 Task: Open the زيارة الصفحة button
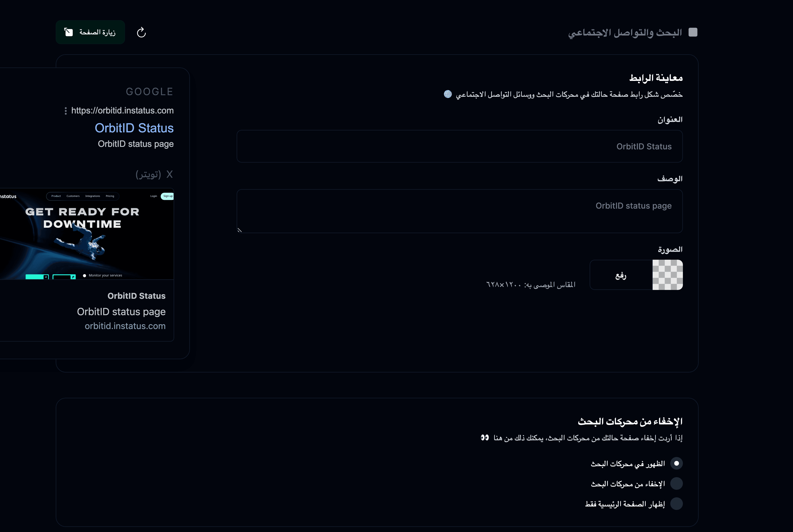pyautogui.click(x=90, y=32)
